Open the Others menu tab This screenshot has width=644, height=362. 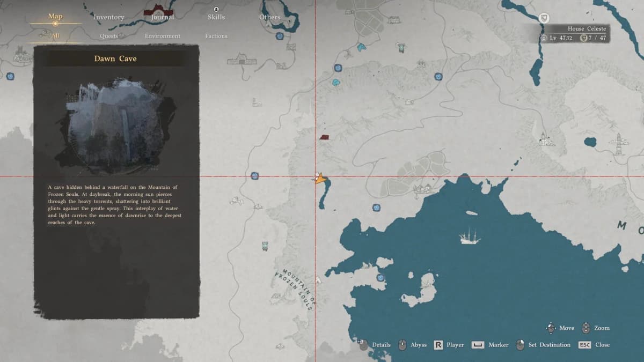[x=269, y=17]
